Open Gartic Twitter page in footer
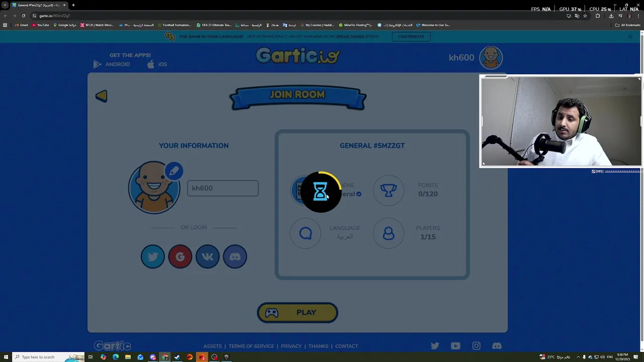The height and width of the screenshot is (362, 644). pyautogui.click(x=435, y=346)
